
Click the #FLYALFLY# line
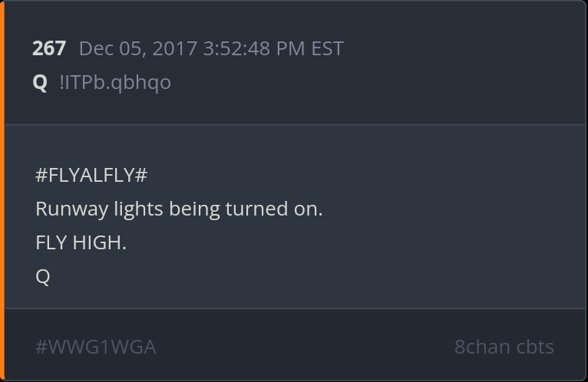pyautogui.click(x=91, y=175)
